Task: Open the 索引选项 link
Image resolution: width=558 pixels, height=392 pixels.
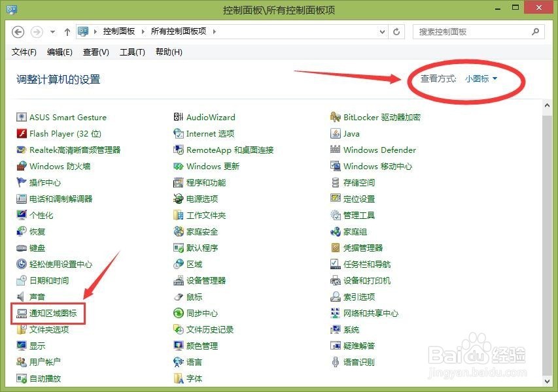Action: 359,297
